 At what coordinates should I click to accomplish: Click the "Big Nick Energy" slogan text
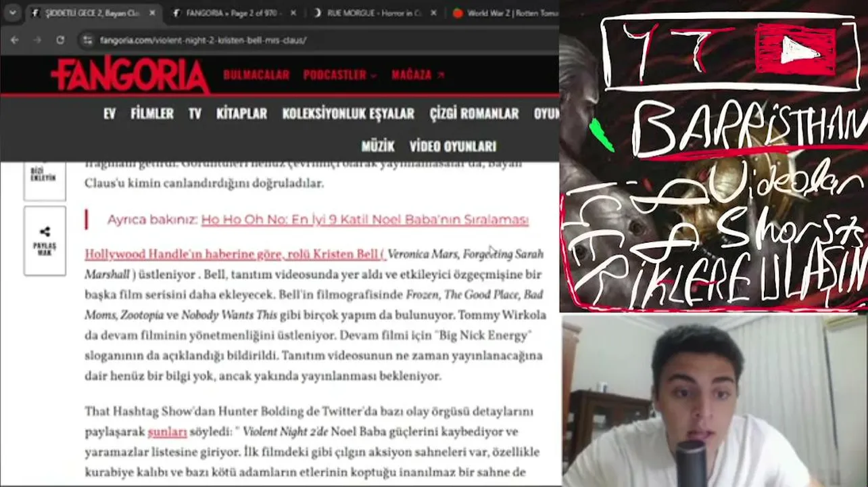484,335
